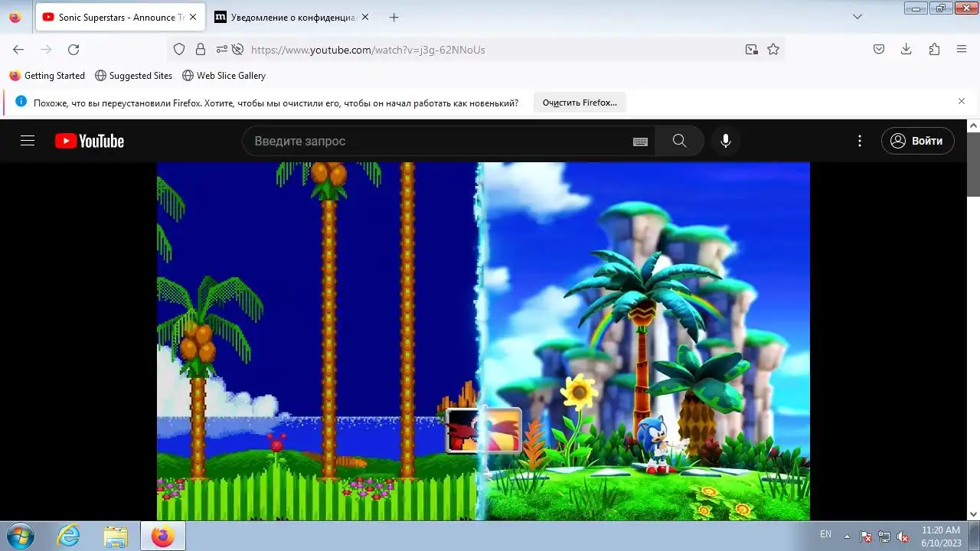Click Firefox taskbar button
The image size is (980, 551).
click(163, 536)
